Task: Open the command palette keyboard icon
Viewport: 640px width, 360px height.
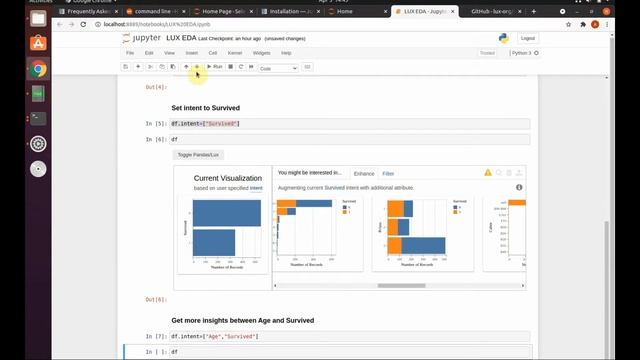Action: tap(307, 67)
